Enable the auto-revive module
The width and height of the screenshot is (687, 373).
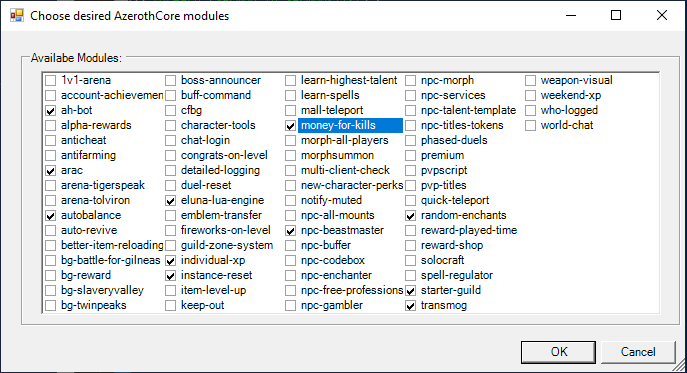pos(51,231)
